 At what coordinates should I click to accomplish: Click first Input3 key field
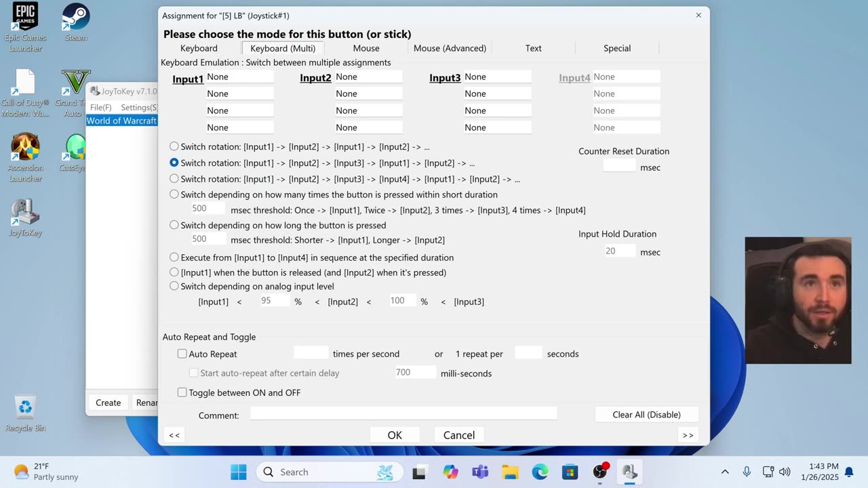[497, 77]
